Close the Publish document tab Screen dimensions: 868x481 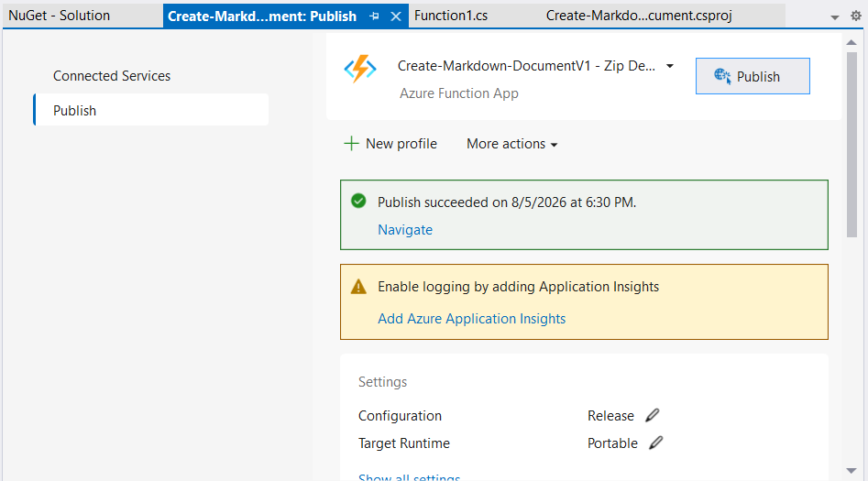tap(396, 16)
